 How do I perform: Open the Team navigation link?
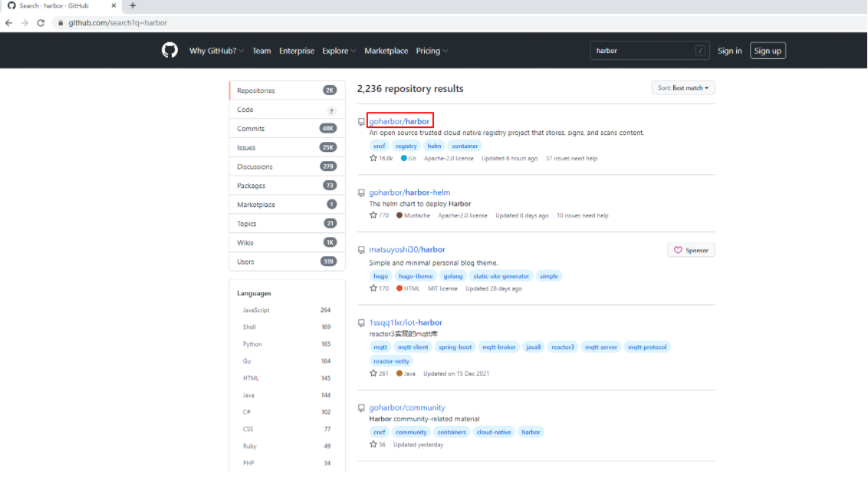(261, 51)
